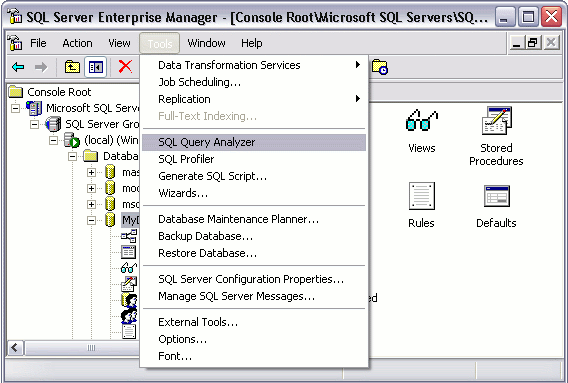Open the Data Transformation Services submenu

tap(254, 65)
